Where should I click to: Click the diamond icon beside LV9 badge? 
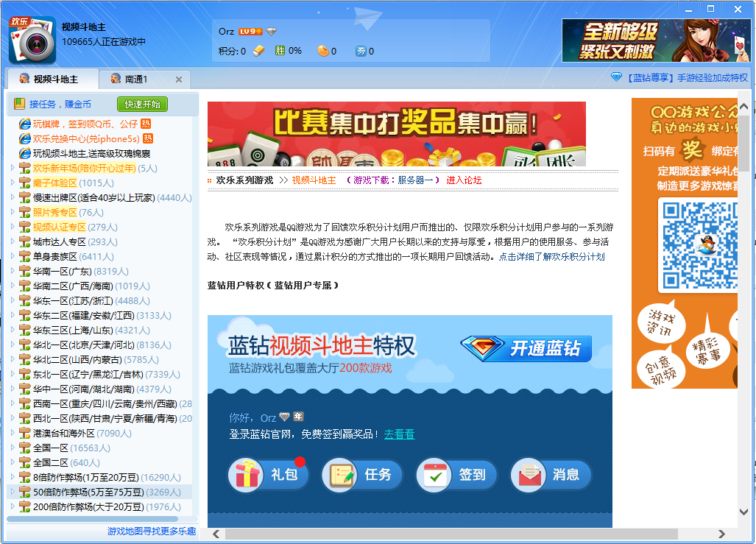[272, 32]
